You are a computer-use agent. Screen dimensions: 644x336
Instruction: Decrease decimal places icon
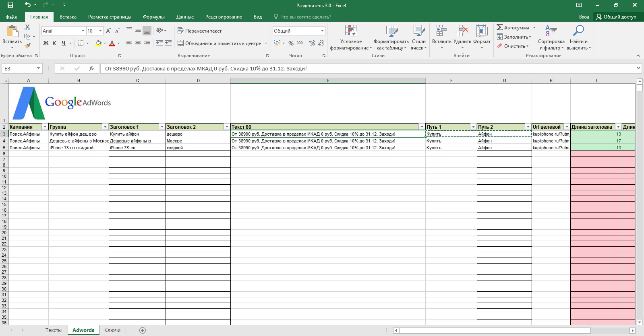pos(321,43)
